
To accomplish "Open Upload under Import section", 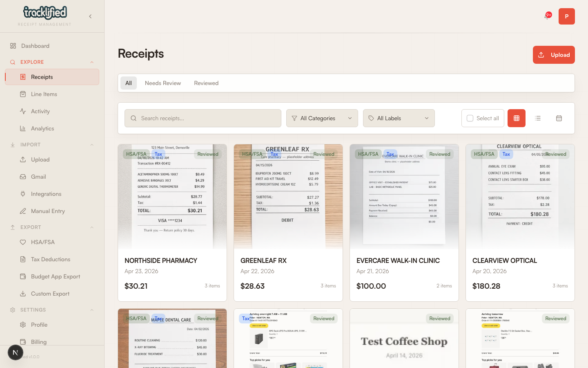I will point(52,159).
